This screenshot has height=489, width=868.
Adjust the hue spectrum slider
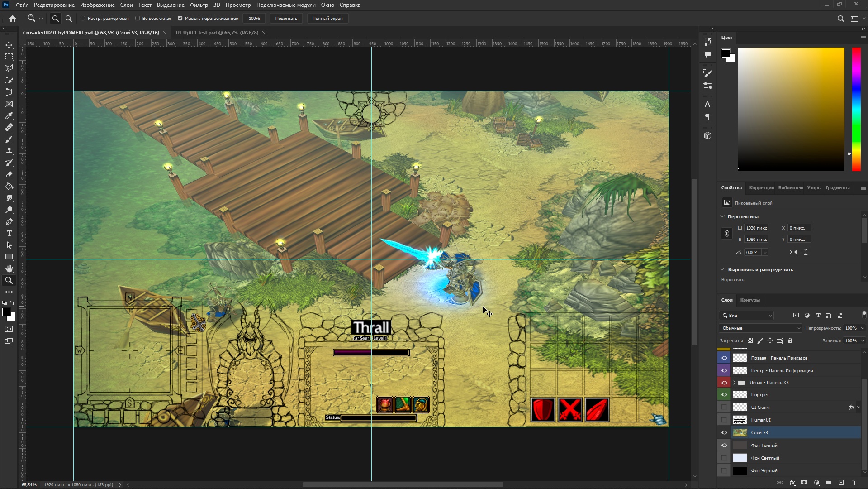coord(856,109)
